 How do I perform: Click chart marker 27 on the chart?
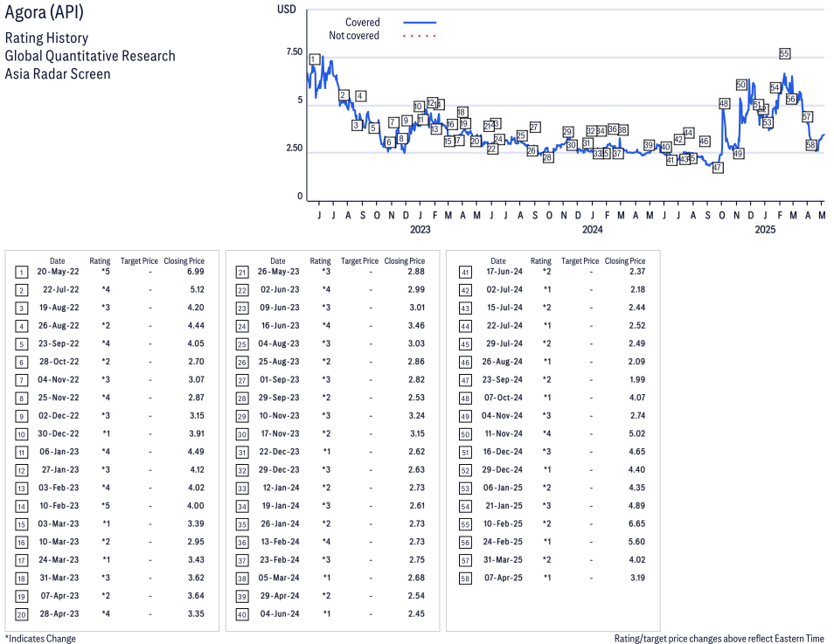(535, 127)
